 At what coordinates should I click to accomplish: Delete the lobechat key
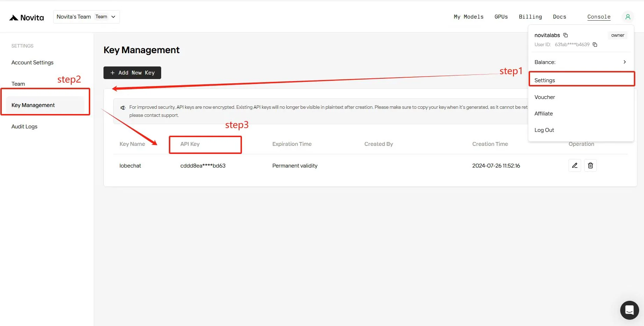pos(591,165)
